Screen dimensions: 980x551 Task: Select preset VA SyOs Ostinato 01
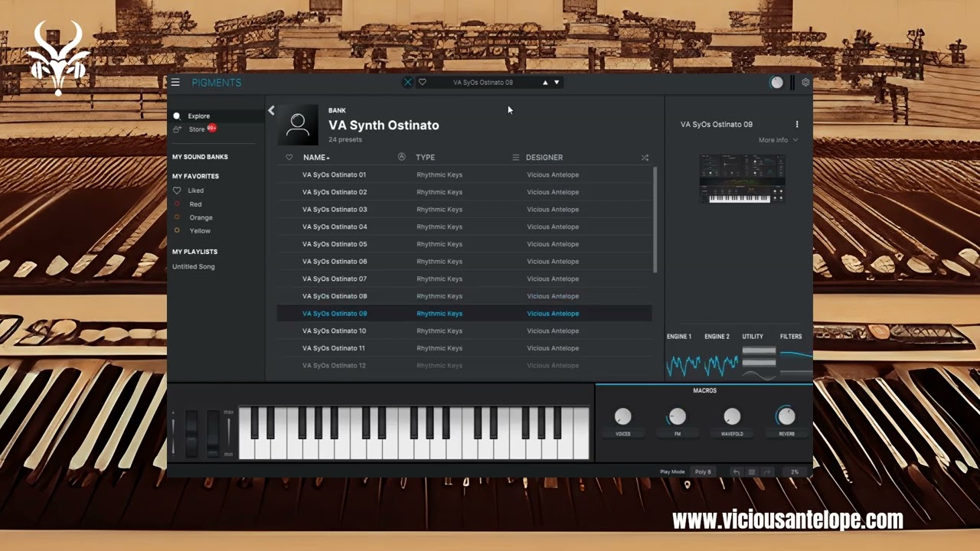[x=465, y=174]
